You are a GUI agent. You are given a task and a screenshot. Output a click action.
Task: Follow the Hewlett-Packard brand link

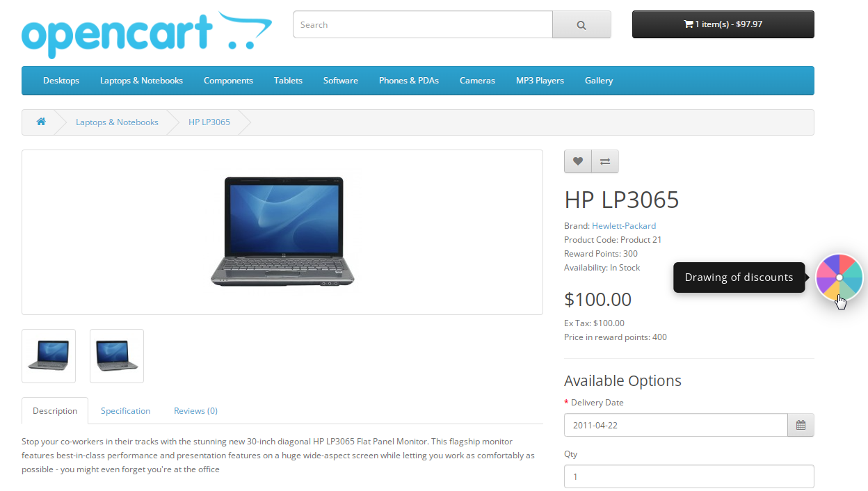(624, 226)
